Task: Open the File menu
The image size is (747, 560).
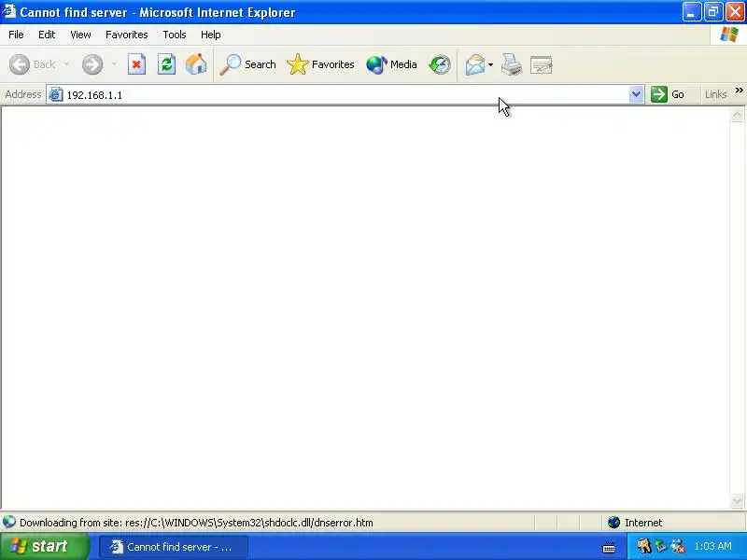Action: [x=16, y=35]
